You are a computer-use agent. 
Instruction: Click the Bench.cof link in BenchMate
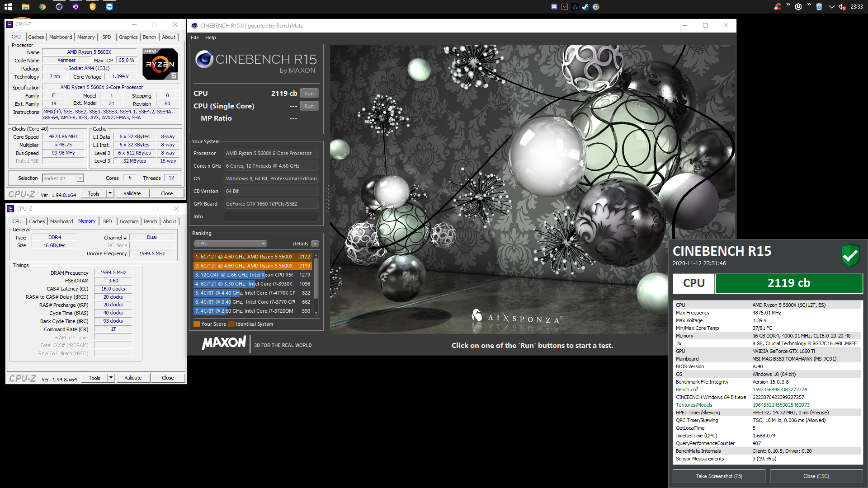pos(687,389)
